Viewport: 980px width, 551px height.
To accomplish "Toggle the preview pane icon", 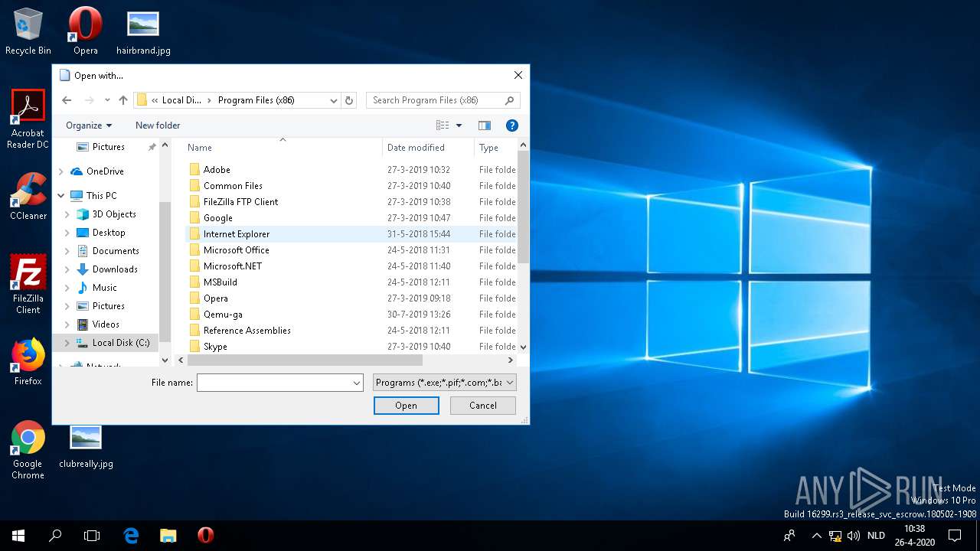I will [485, 126].
